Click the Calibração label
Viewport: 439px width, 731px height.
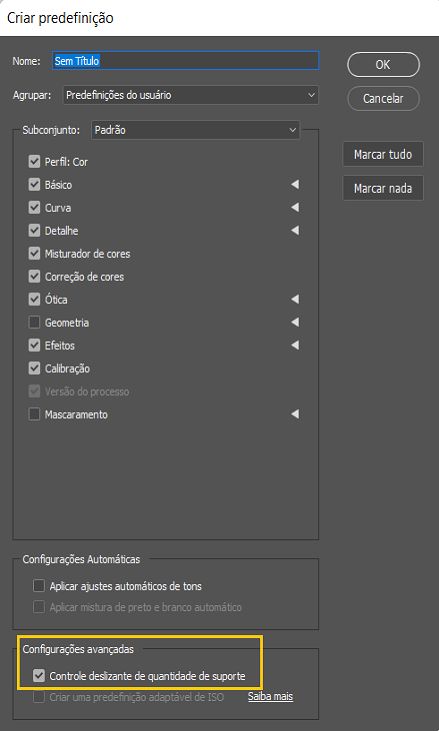[x=67, y=369]
